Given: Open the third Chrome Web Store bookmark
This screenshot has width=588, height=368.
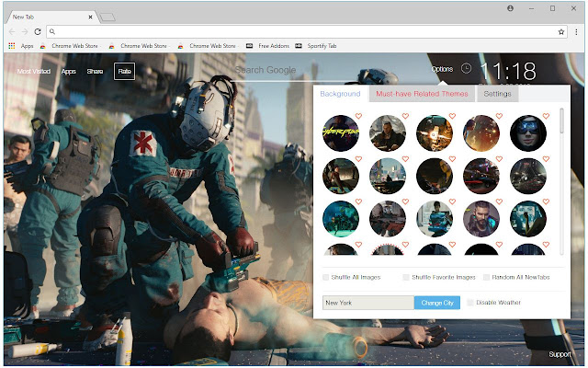Looking at the screenshot, I should click(209, 46).
